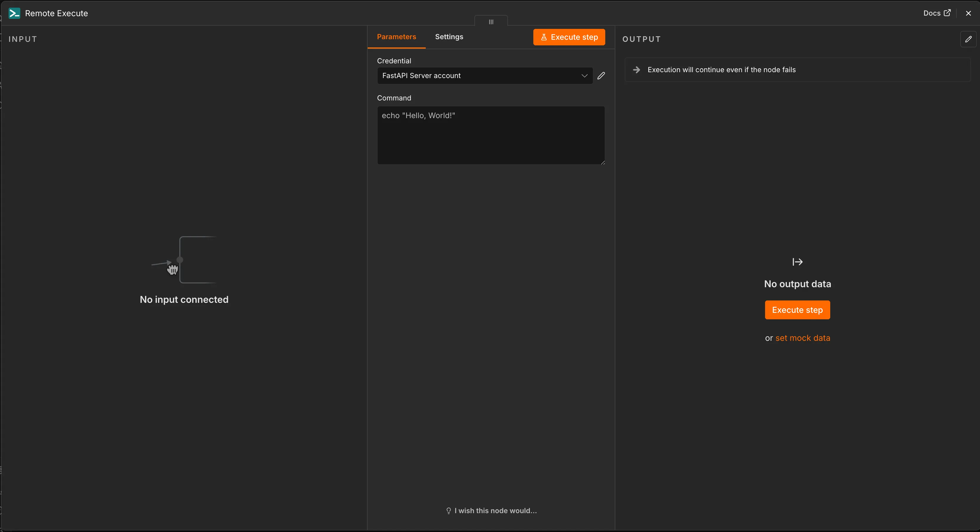Click the 'No input connected' text
Image resolution: width=980 pixels, height=532 pixels.
coord(184,300)
